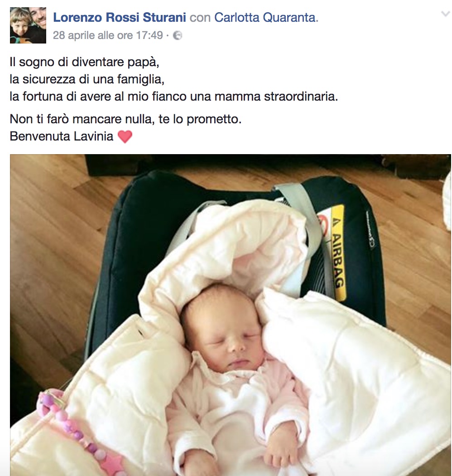Click the red warning symbol on car seat

point(323,227)
